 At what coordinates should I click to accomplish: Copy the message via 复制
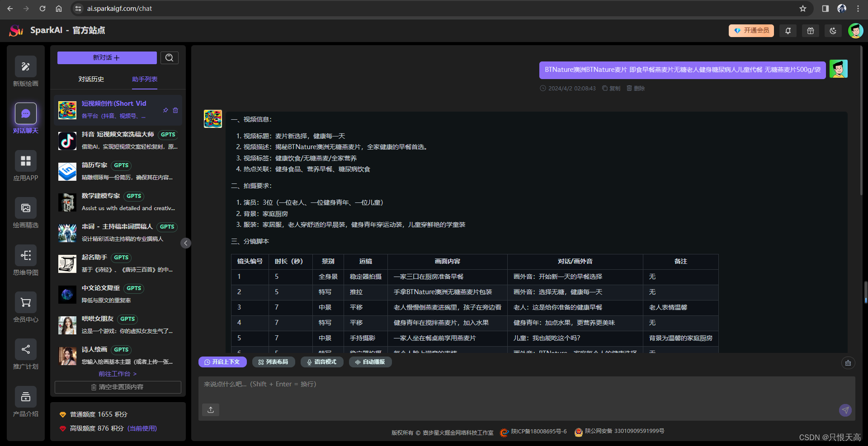[x=611, y=89]
